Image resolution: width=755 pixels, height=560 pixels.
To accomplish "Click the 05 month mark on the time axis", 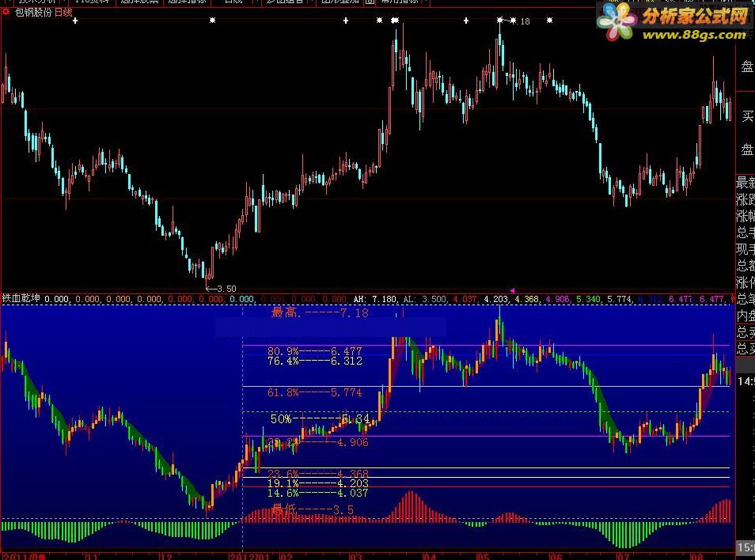I will [483, 556].
